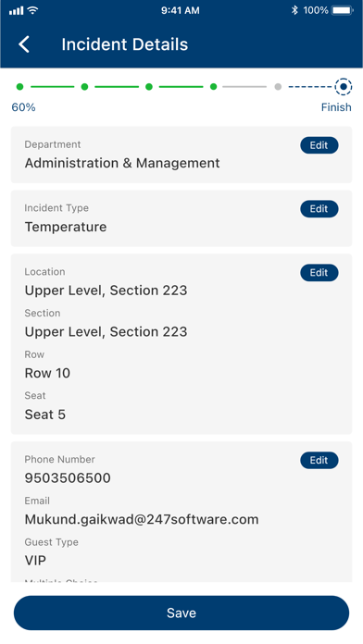Select the third green progress step dot
This screenshot has height=644, width=363.
tap(149, 87)
